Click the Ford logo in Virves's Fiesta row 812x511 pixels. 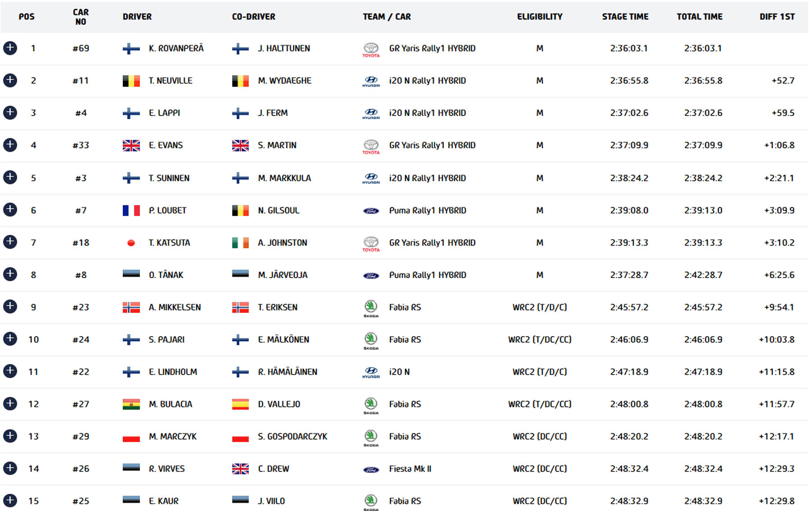point(371,469)
